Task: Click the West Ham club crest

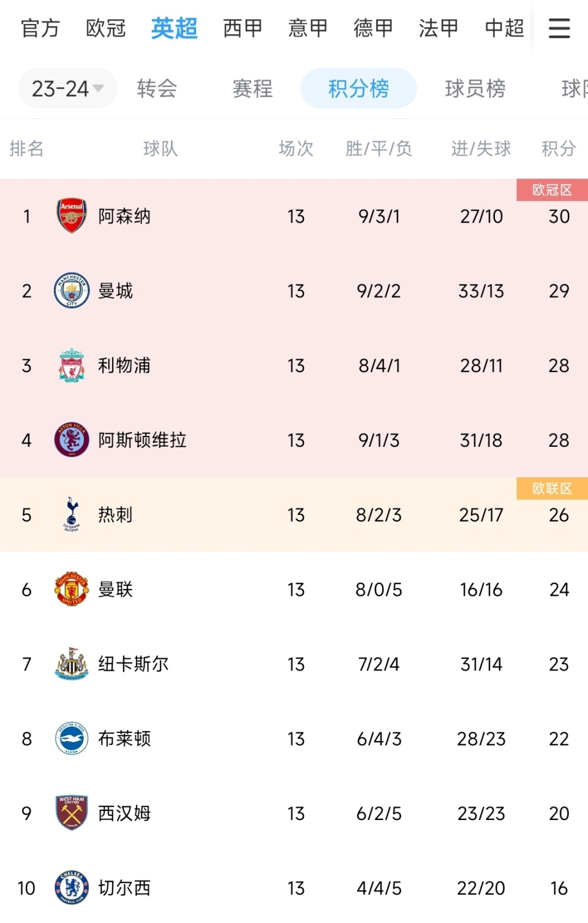Action: click(71, 813)
